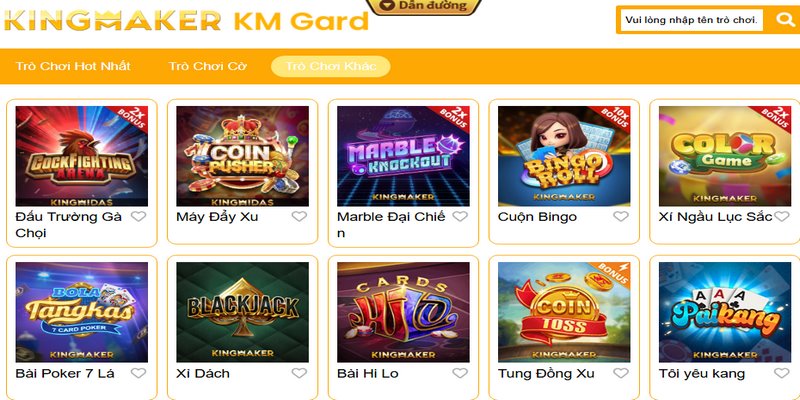800x400 pixels.
Task: Open the Trò Chơi Cờ tab
Action: (208, 66)
